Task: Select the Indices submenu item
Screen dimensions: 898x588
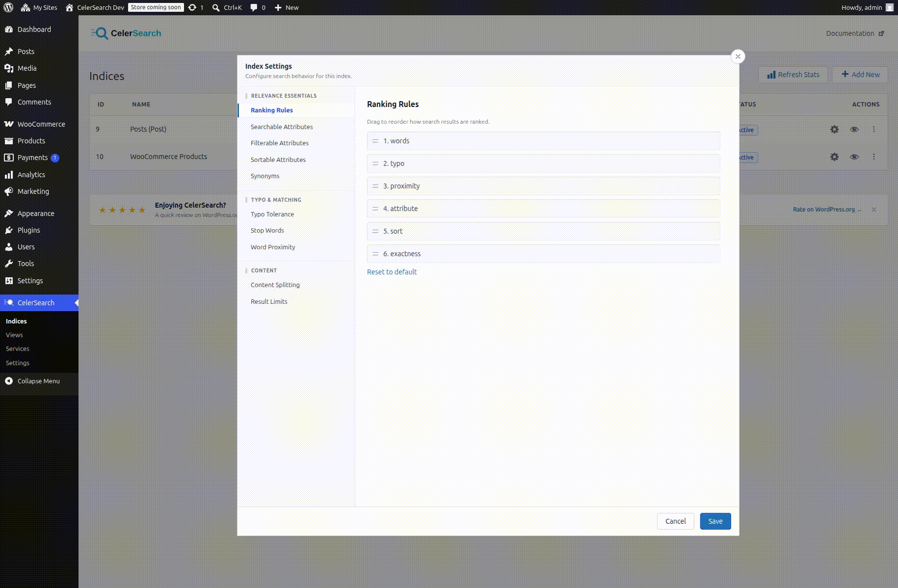Action: 16,321
